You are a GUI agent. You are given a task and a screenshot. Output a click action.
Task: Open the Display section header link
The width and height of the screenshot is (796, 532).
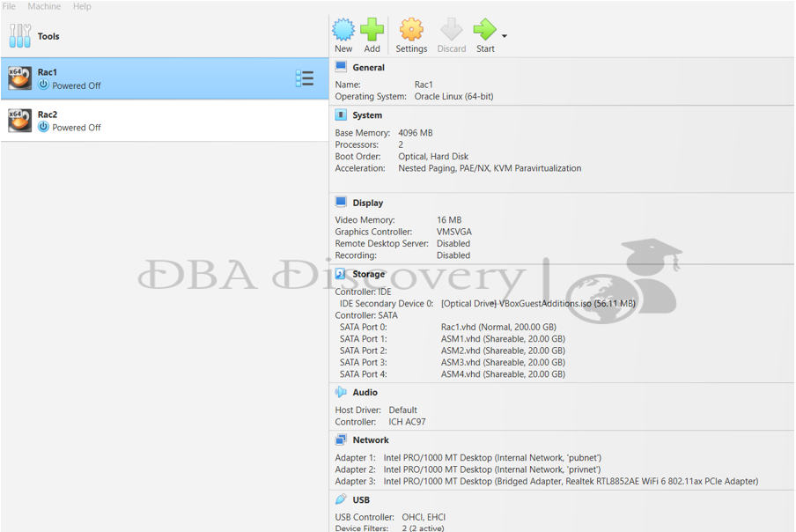368,203
